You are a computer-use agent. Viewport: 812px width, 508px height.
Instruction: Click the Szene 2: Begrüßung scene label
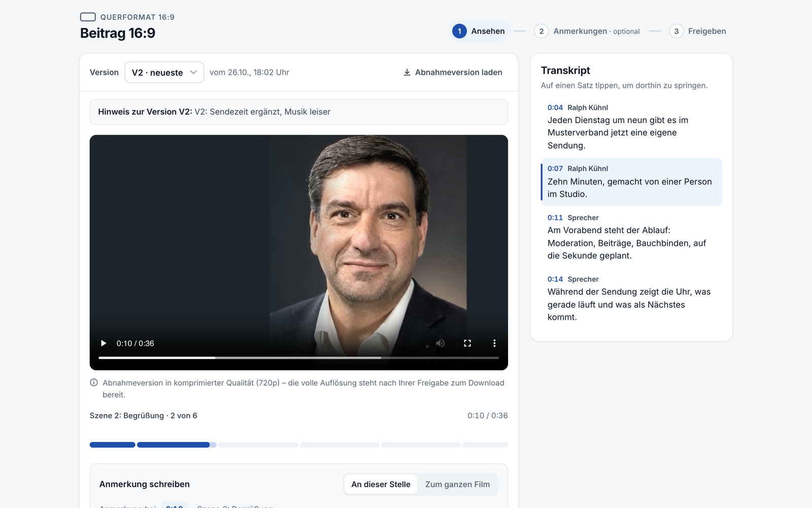[x=143, y=416]
